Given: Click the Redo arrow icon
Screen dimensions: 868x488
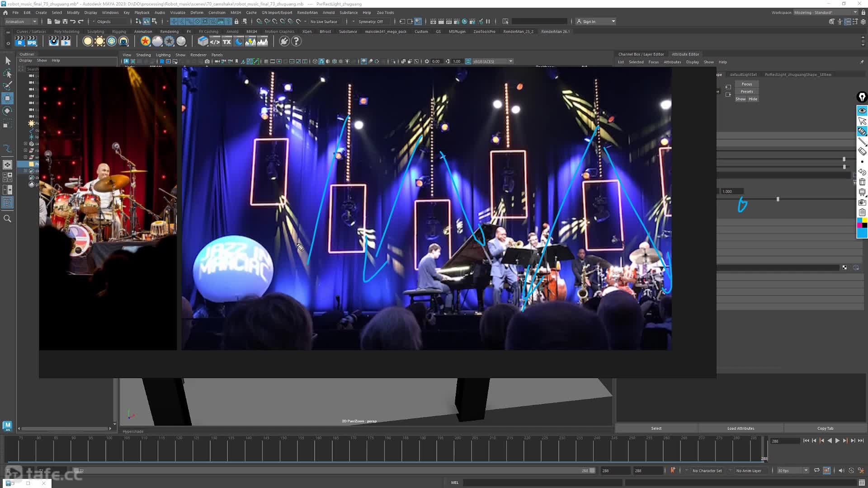Looking at the screenshot, I should 81,21.
